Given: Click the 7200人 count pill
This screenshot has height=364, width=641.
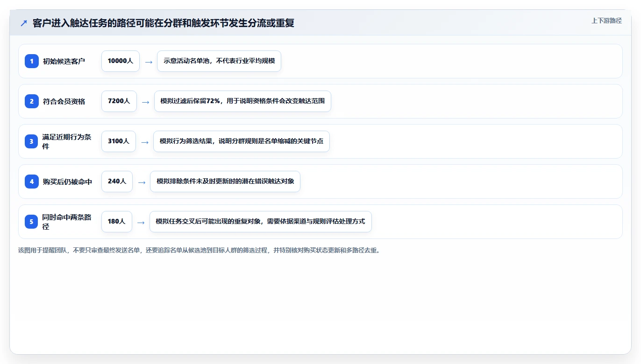Looking at the screenshot, I should 119,101.
